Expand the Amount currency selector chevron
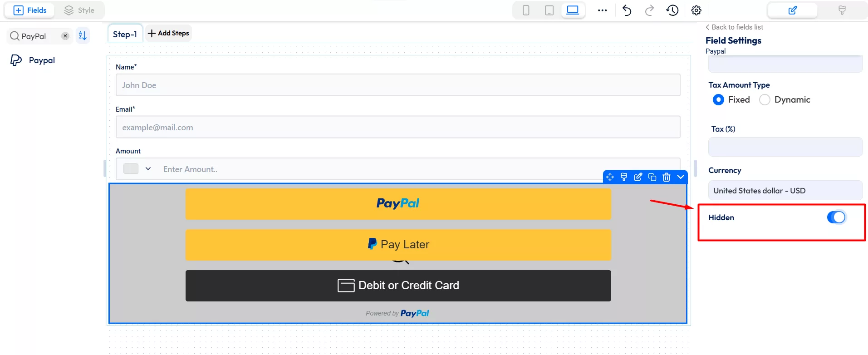868x355 pixels. tap(148, 169)
